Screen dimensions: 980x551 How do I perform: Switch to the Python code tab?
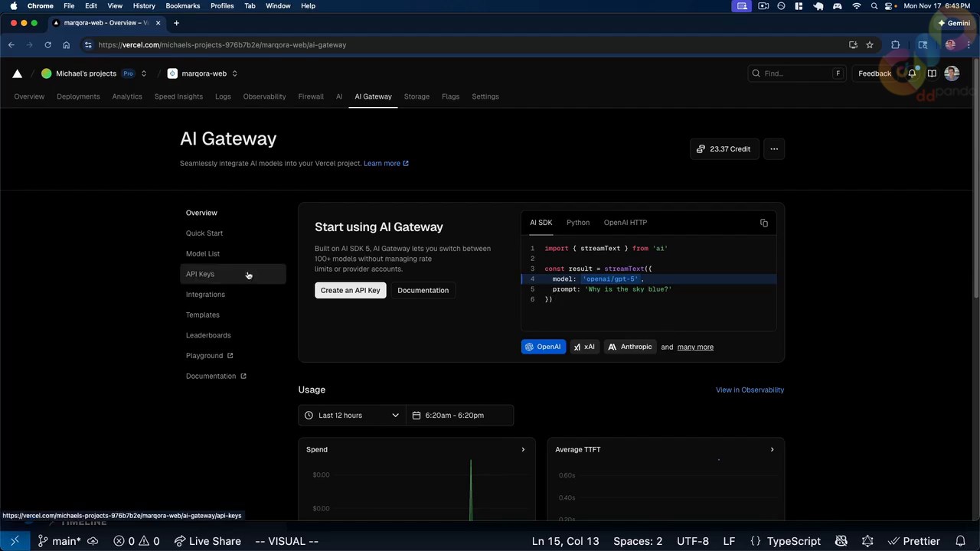coord(578,223)
